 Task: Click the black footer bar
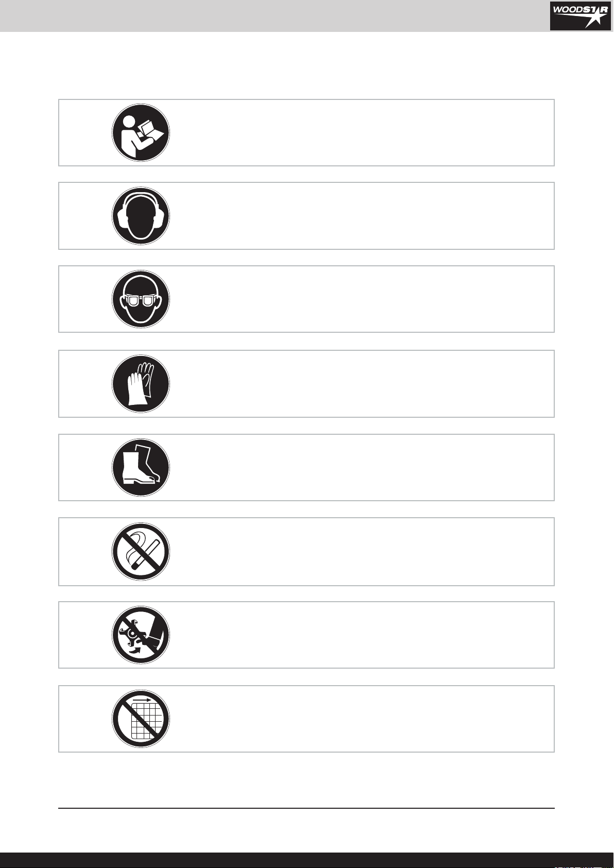pos(307,860)
